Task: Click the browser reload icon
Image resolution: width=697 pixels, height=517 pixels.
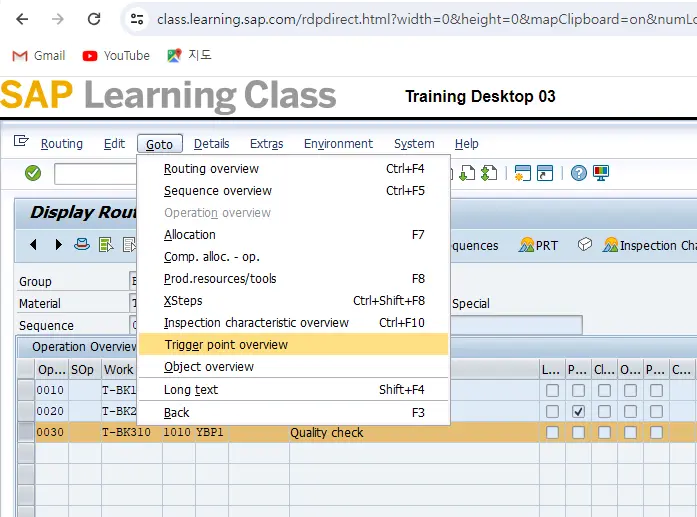Action: pos(94,19)
